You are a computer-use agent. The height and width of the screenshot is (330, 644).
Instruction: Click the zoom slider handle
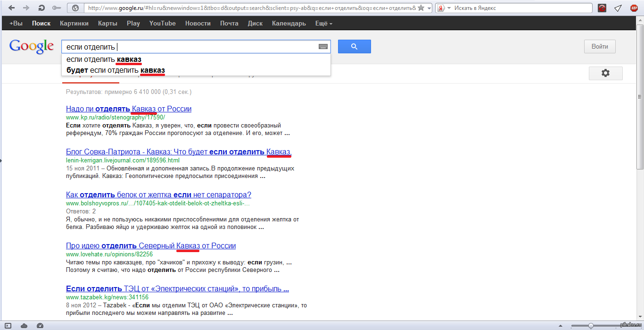click(x=591, y=326)
